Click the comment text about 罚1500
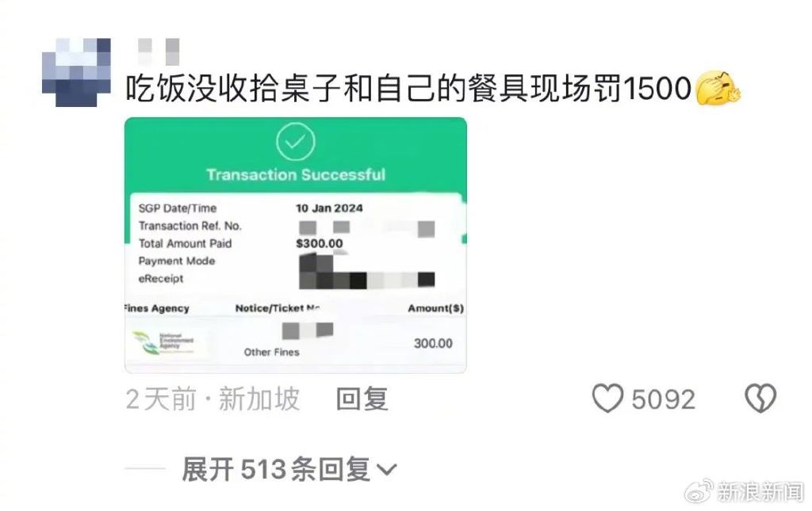Viewport: 812px width, 511px height. [x=408, y=88]
